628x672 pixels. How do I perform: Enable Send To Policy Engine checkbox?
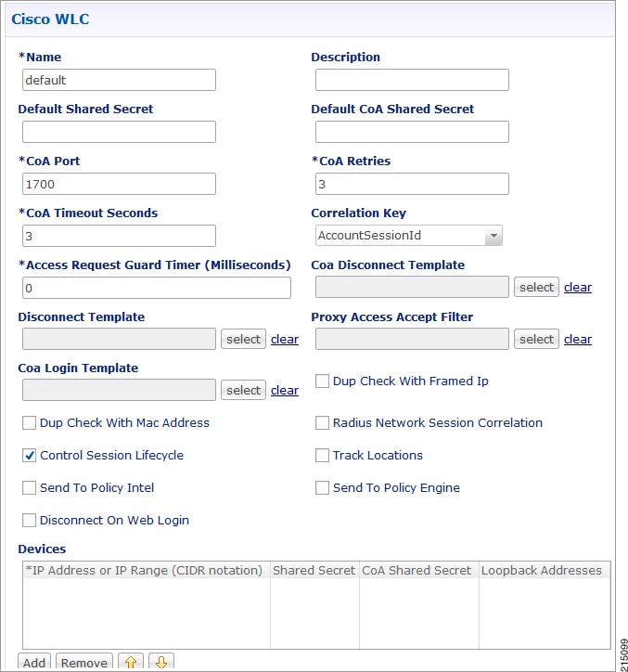click(322, 487)
